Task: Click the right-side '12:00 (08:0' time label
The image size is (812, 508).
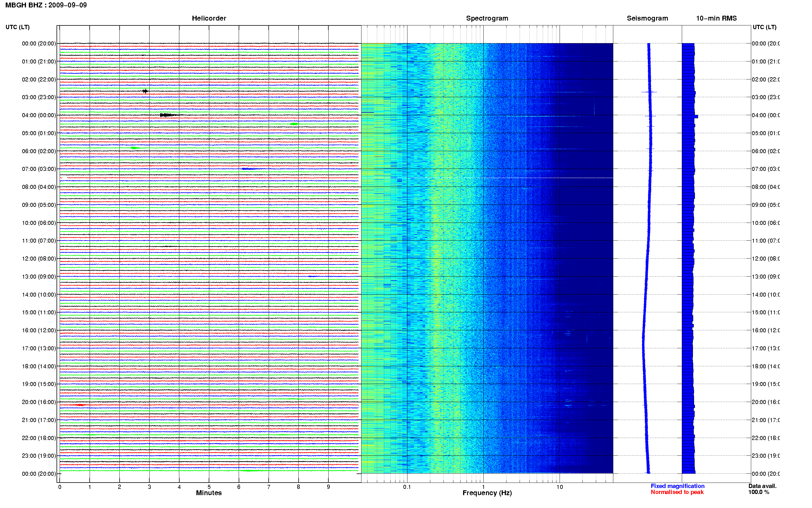Action: tap(766, 259)
